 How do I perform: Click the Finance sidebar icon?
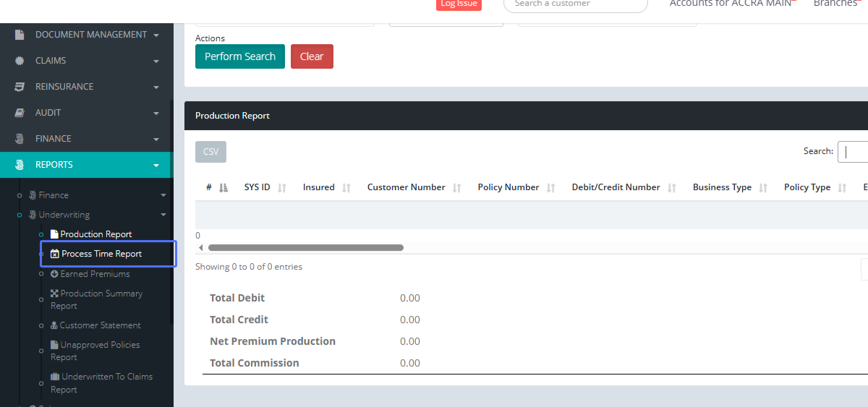pyautogui.click(x=20, y=139)
